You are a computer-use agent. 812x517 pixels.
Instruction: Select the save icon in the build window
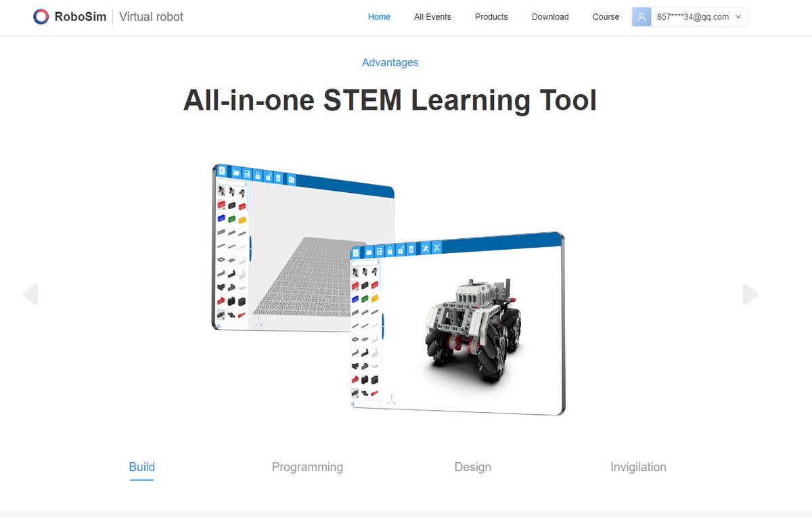pos(247,173)
